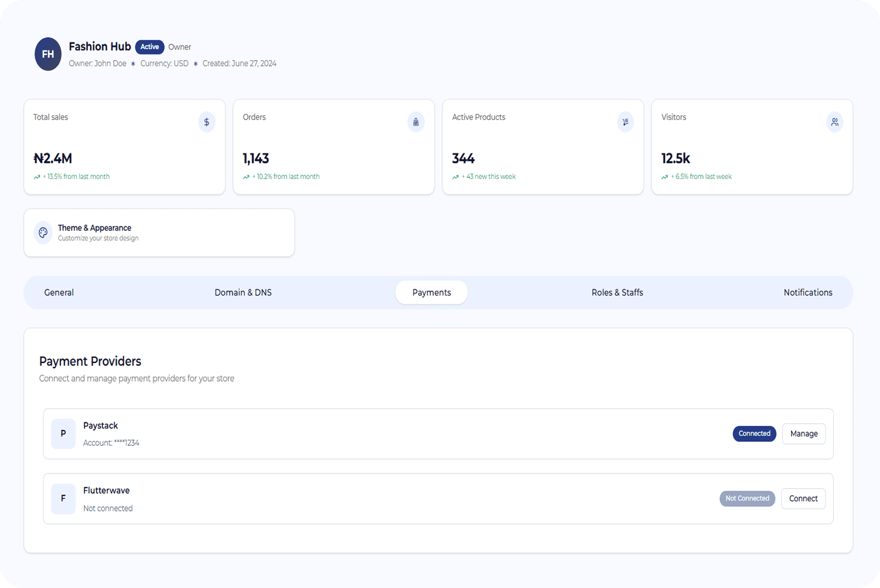This screenshot has height=588, width=880.
Task: Click '+ 6.5% from last week' text
Action: click(x=701, y=177)
